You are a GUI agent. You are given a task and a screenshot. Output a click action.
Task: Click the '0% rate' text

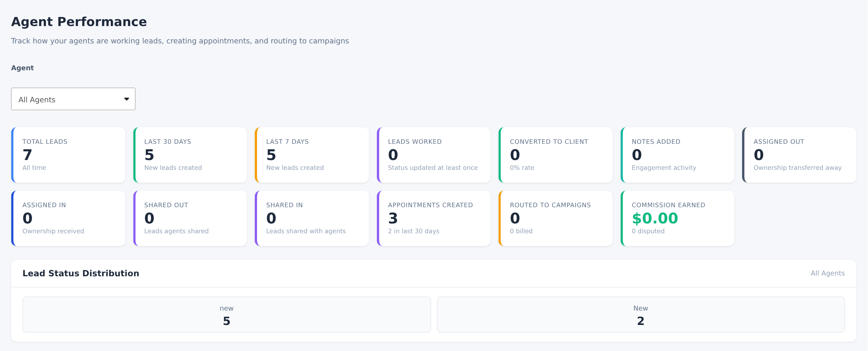click(x=522, y=168)
